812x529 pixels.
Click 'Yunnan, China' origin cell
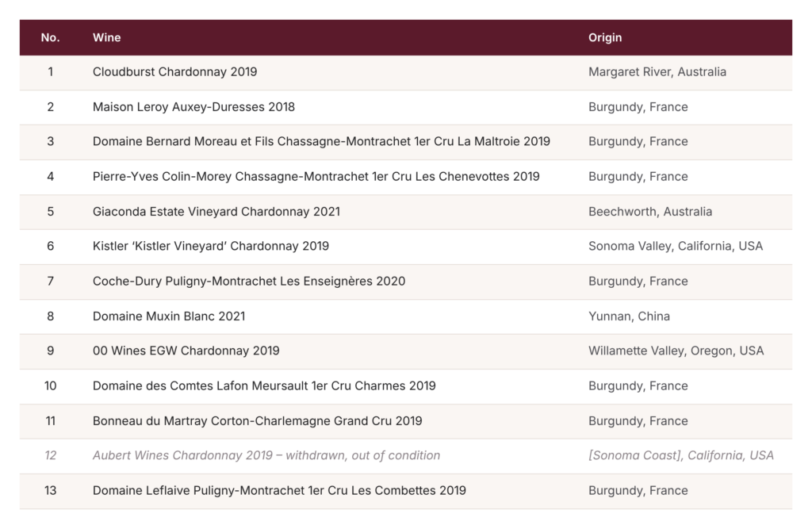629,316
